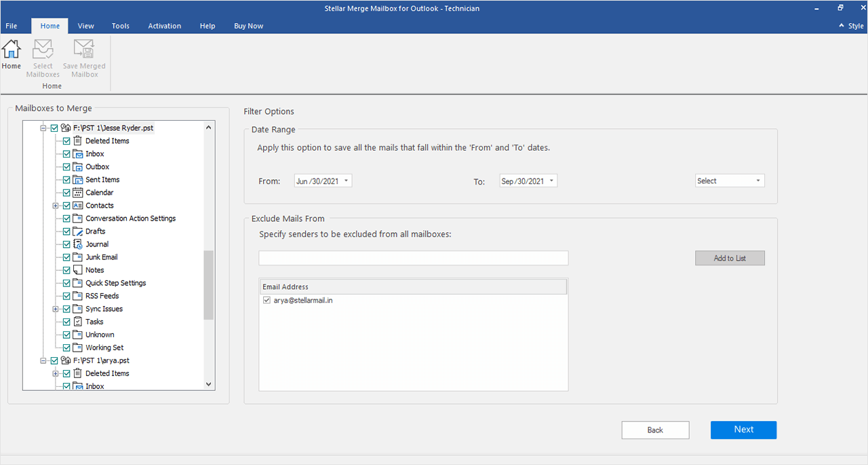Click the Unknown folder icon
This screenshot has width=868, height=465.
click(78, 334)
